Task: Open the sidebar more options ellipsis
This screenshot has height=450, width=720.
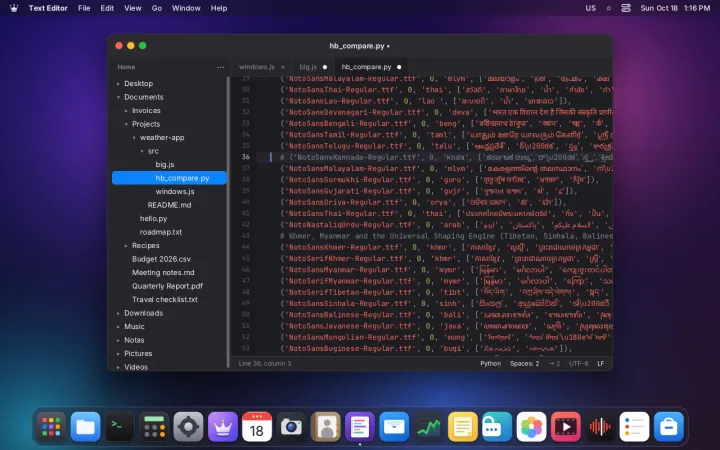Action: pyautogui.click(x=220, y=67)
